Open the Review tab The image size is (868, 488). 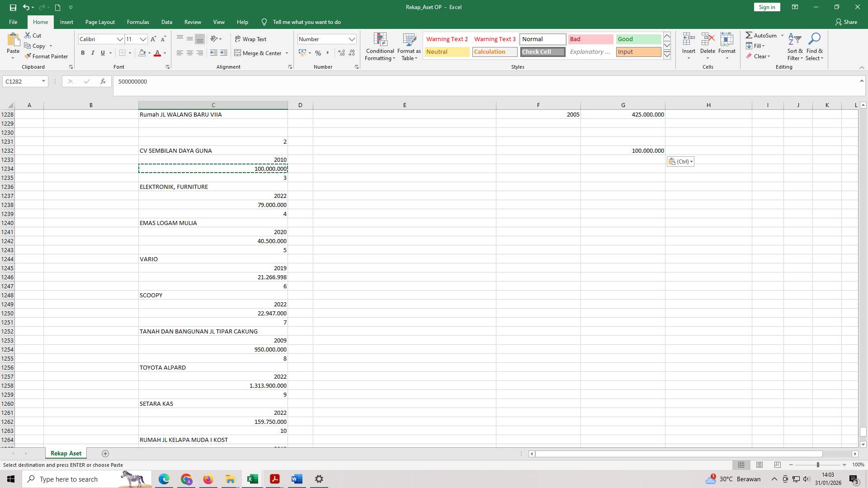(x=193, y=22)
